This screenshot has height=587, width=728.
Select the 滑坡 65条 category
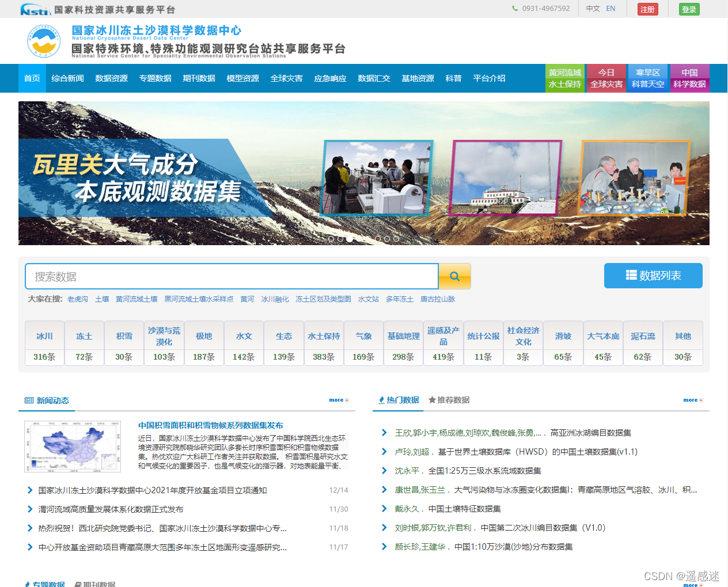[x=563, y=344]
